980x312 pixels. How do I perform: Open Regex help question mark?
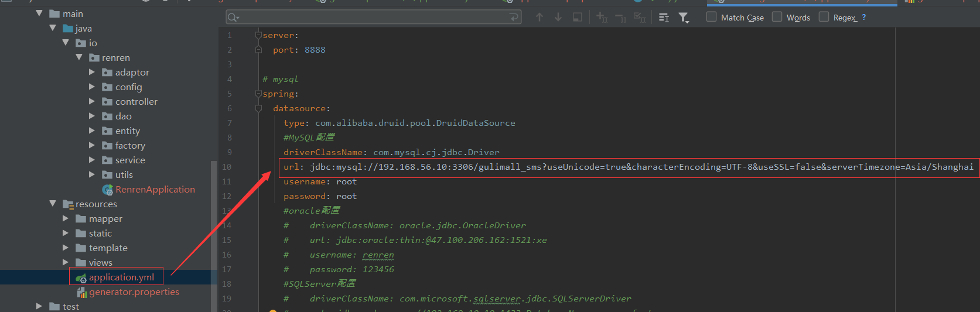coord(863,18)
